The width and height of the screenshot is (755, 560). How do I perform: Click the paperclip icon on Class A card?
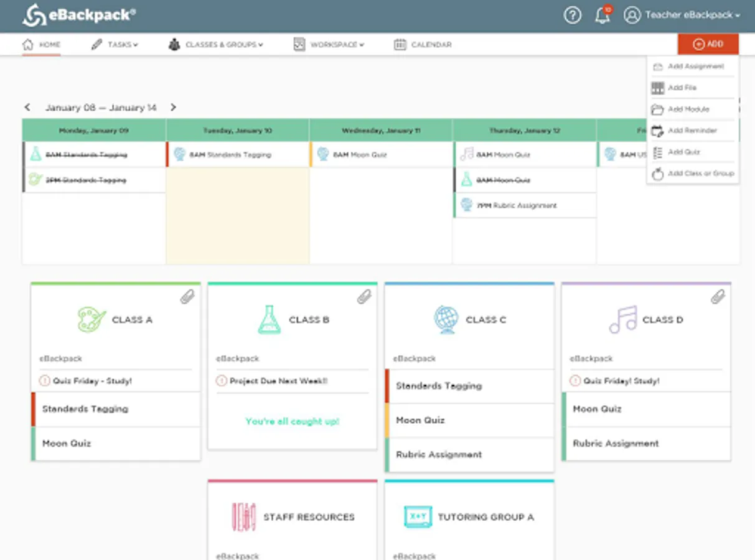(187, 297)
